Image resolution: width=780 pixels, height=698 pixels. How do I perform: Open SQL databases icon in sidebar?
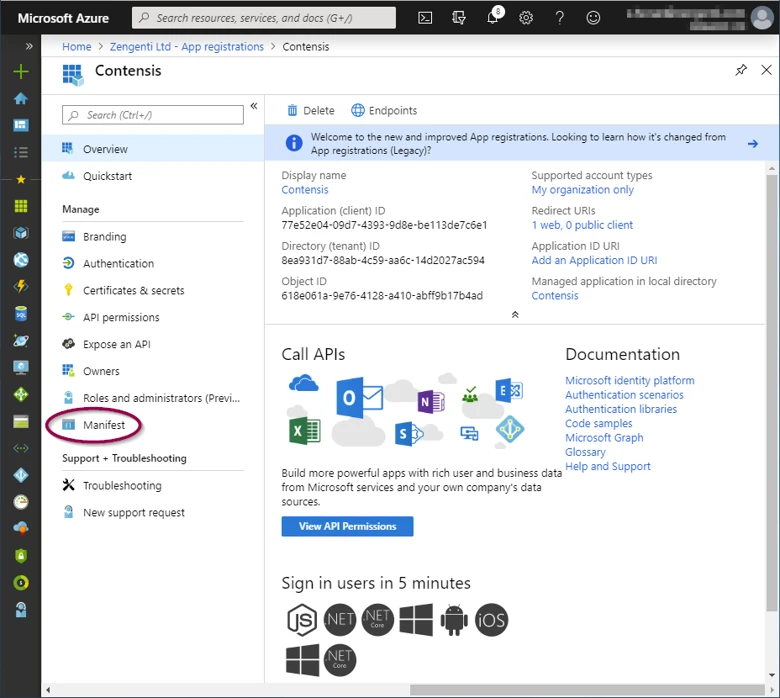click(x=21, y=314)
